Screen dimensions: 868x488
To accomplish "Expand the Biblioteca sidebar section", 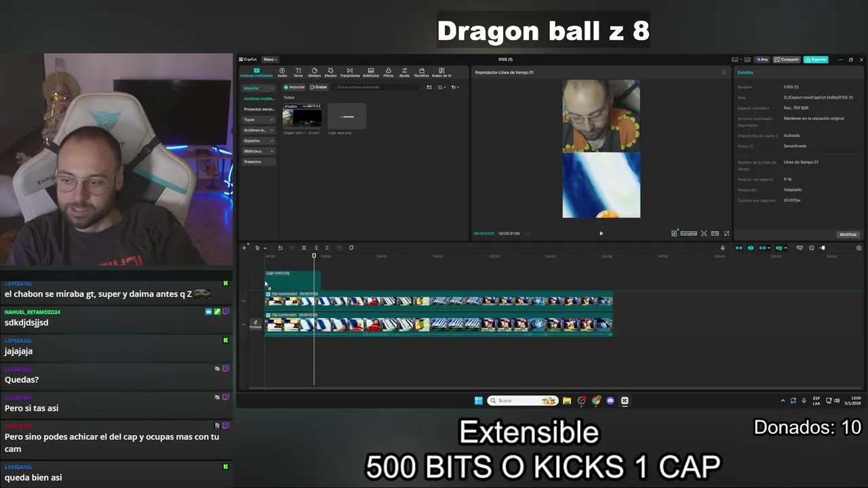I will 258,151.
